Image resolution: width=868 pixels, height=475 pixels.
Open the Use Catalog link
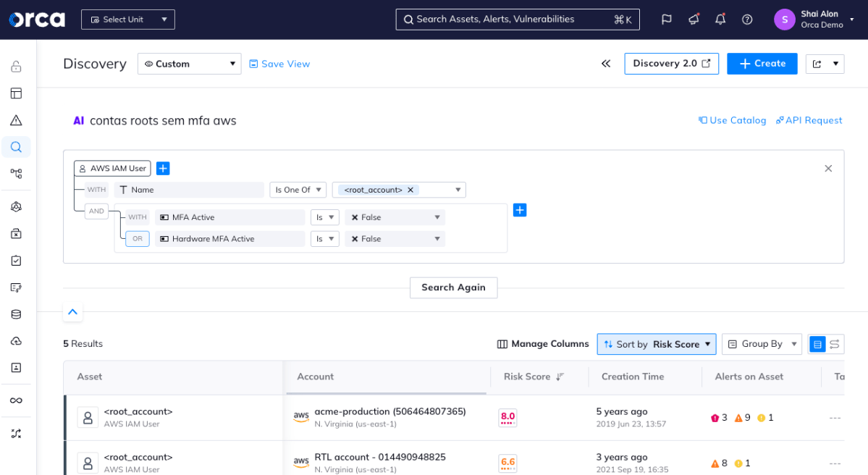pyautogui.click(x=733, y=120)
